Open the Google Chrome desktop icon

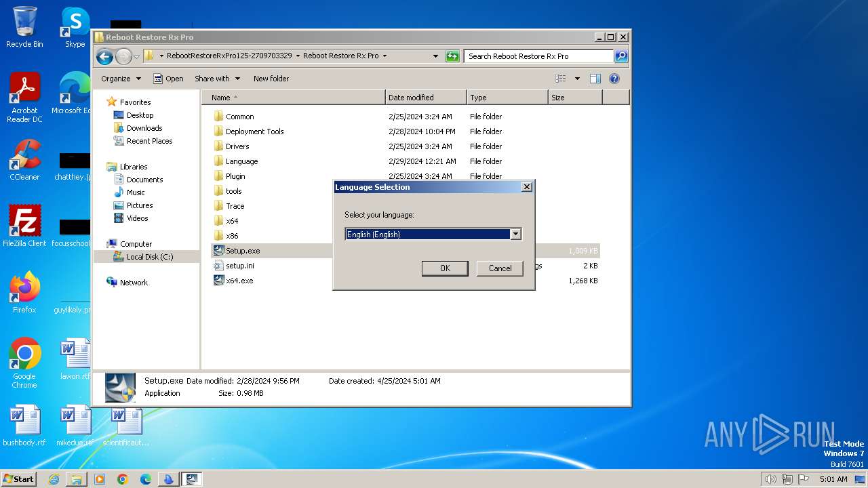tap(24, 363)
